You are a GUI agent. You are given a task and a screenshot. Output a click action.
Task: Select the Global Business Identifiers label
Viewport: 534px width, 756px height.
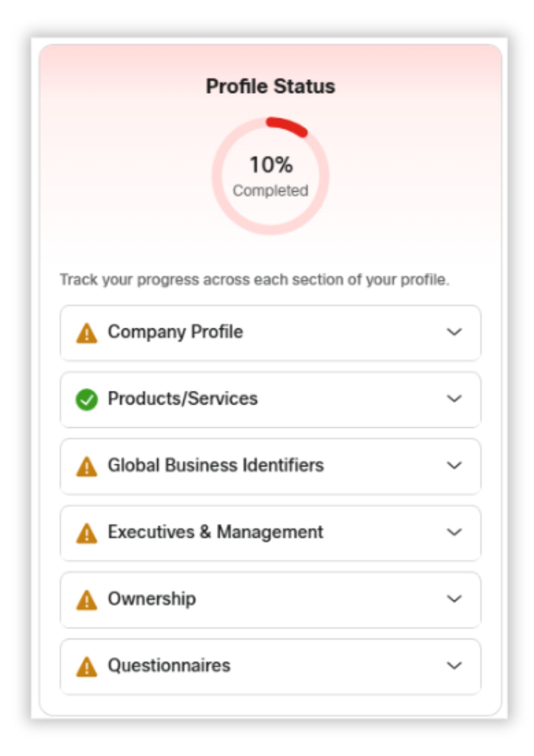pyautogui.click(x=216, y=465)
